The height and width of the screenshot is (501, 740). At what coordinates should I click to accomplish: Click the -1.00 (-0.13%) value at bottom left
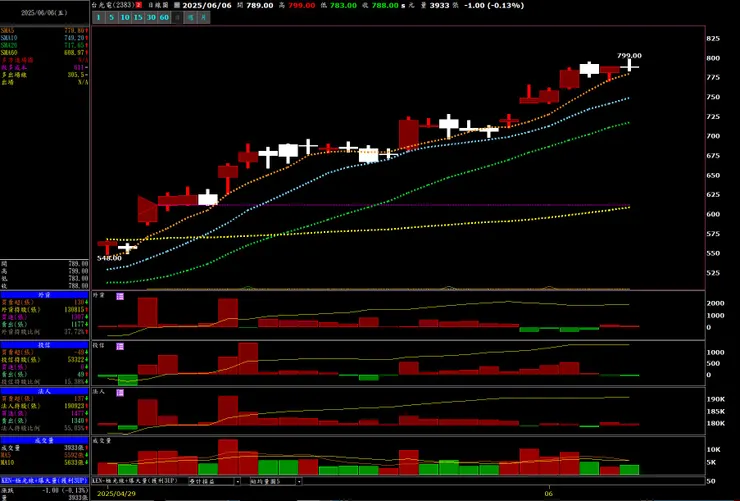coord(64,490)
